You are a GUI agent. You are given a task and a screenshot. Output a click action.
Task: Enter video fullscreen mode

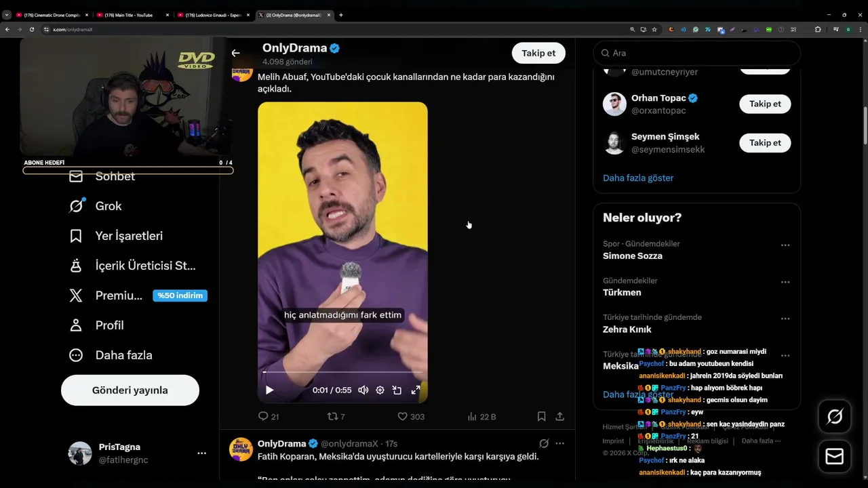(415, 390)
